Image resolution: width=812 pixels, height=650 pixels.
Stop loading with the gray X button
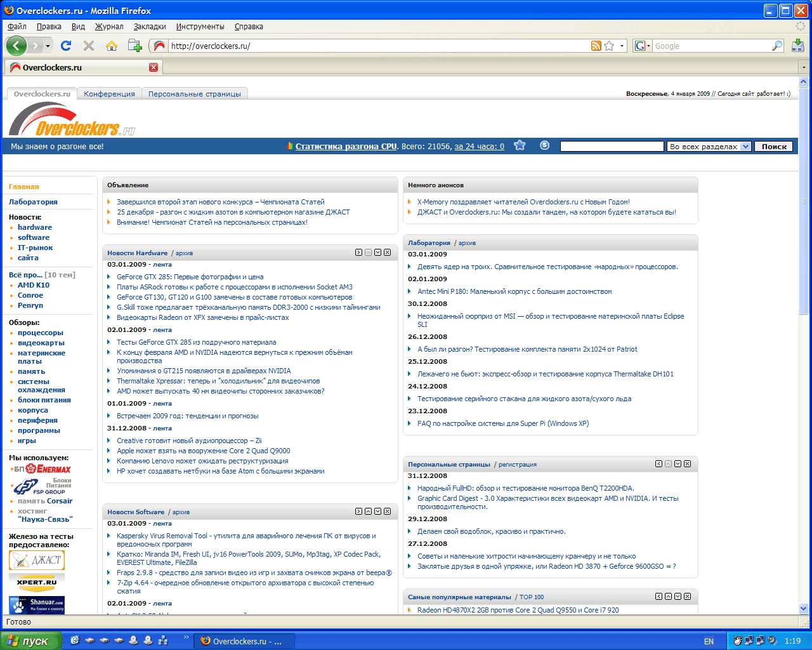pos(89,46)
